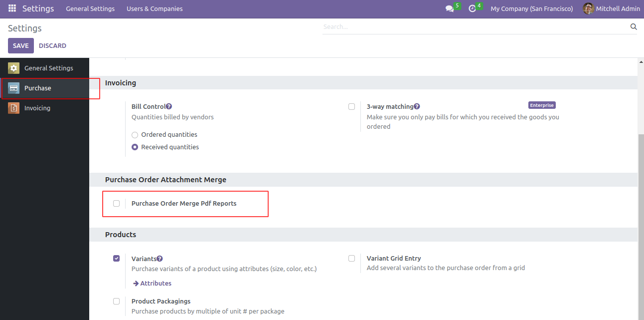Select Purchase sidebar tab
Viewport: 644px width, 320px height.
click(44, 88)
